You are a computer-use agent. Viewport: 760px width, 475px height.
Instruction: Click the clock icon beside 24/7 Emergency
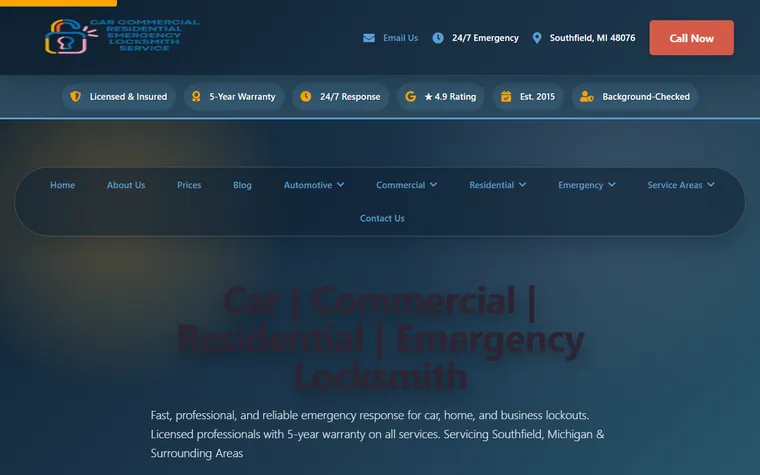coord(438,38)
